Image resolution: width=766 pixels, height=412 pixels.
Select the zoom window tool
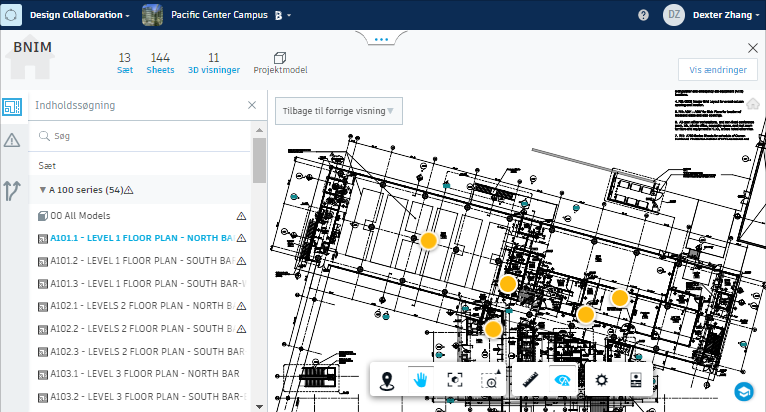tap(490, 380)
